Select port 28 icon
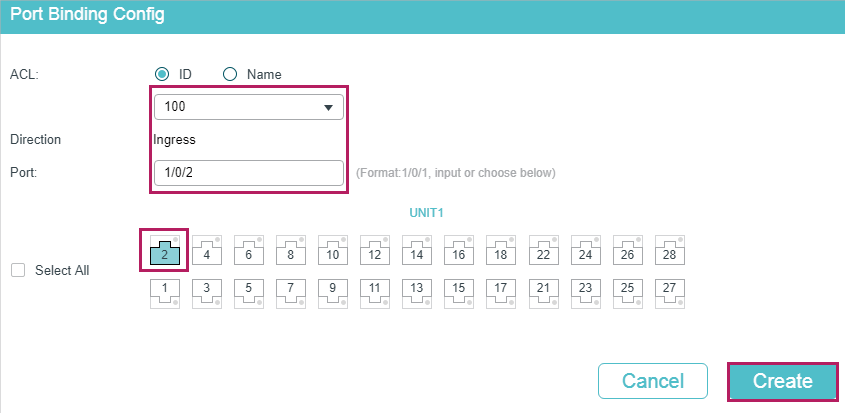Screen dimensions: 845x413 tap(669, 251)
